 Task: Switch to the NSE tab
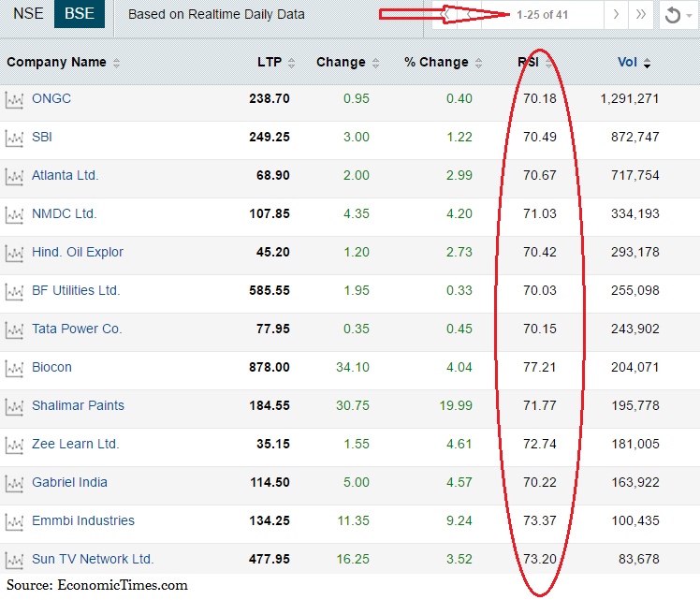point(28,14)
